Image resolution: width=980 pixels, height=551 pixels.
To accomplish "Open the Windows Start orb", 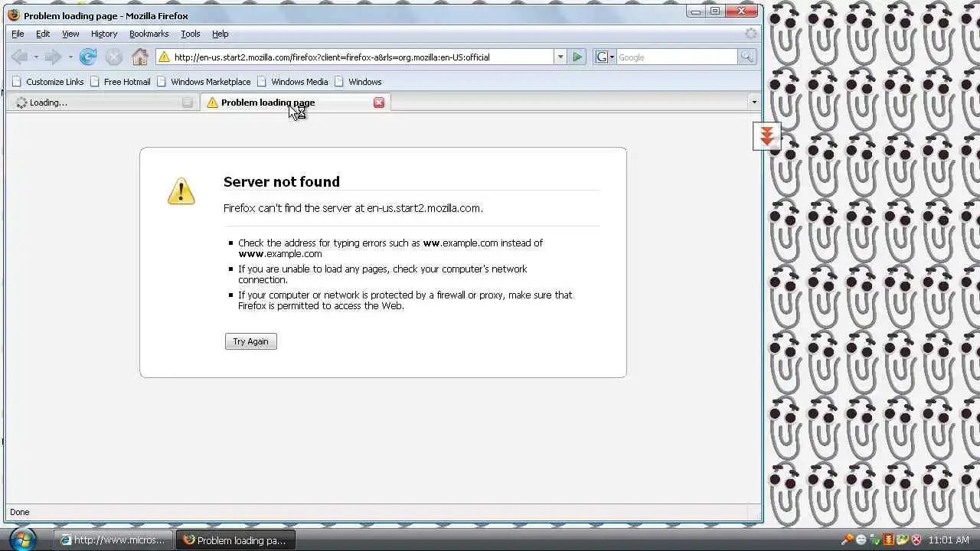I will (23, 539).
